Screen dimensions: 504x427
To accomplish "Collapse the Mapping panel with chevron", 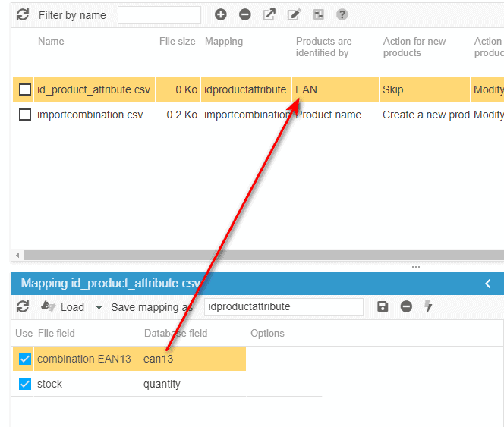I will (x=488, y=284).
